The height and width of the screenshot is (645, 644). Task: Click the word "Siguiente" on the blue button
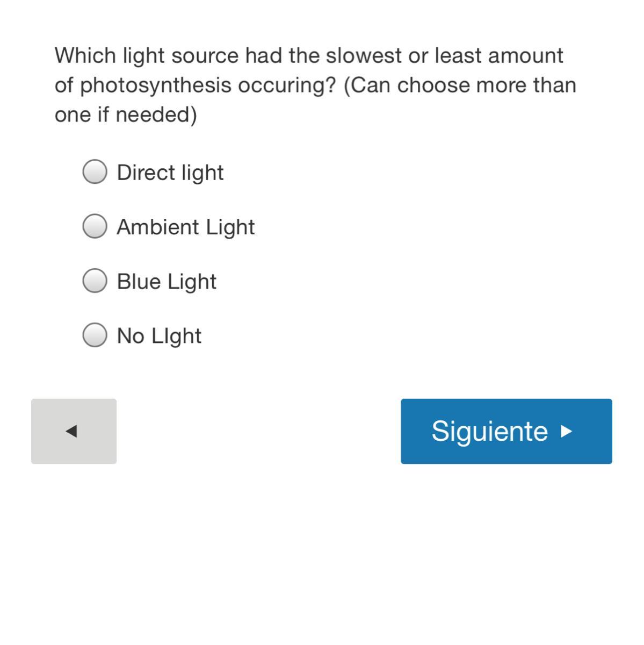(x=489, y=431)
